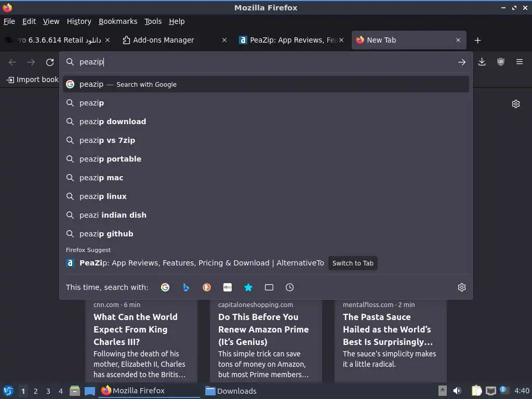Choose the 'peazi indian dish' suggestion
532x399 pixels.
[x=266, y=215]
